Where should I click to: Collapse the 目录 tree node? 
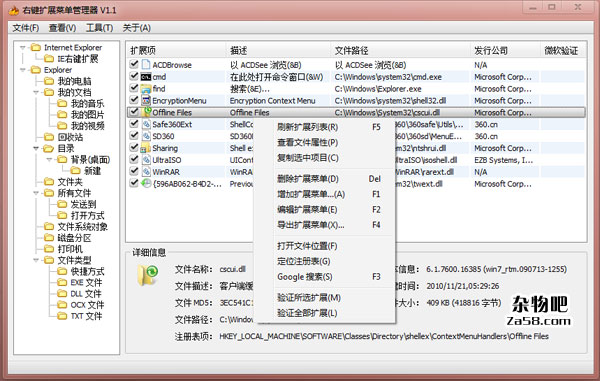coord(36,148)
